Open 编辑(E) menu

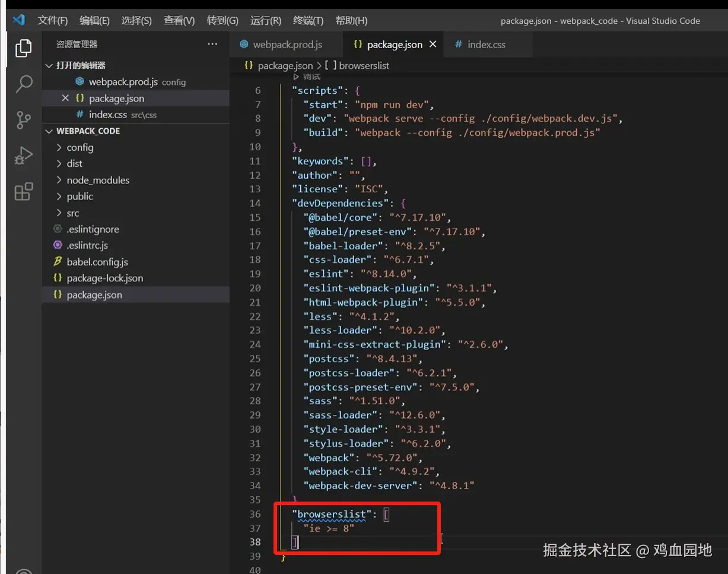[x=94, y=20]
